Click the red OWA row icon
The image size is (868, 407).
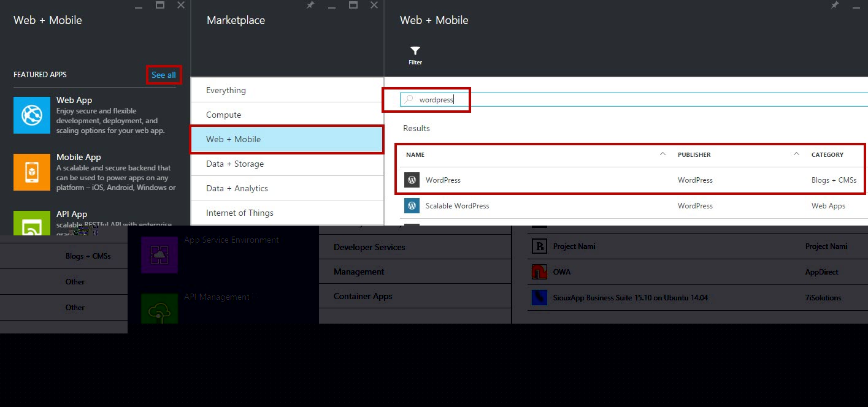[x=539, y=272]
